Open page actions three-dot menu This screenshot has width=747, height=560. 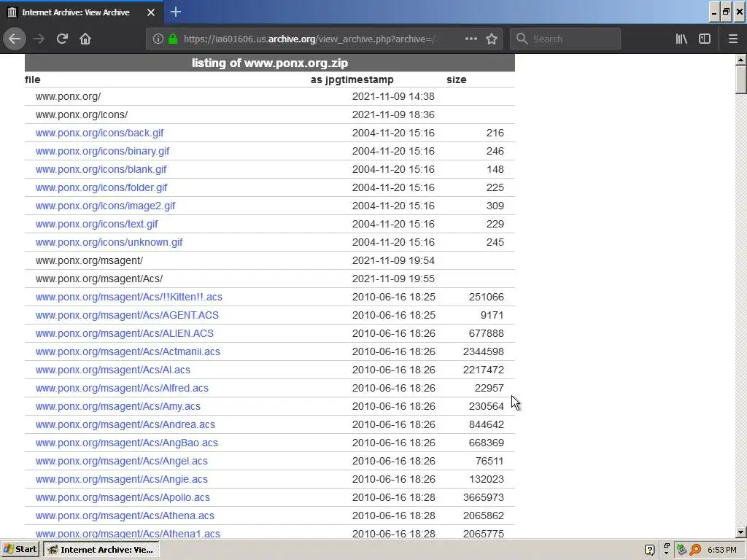[x=471, y=39]
